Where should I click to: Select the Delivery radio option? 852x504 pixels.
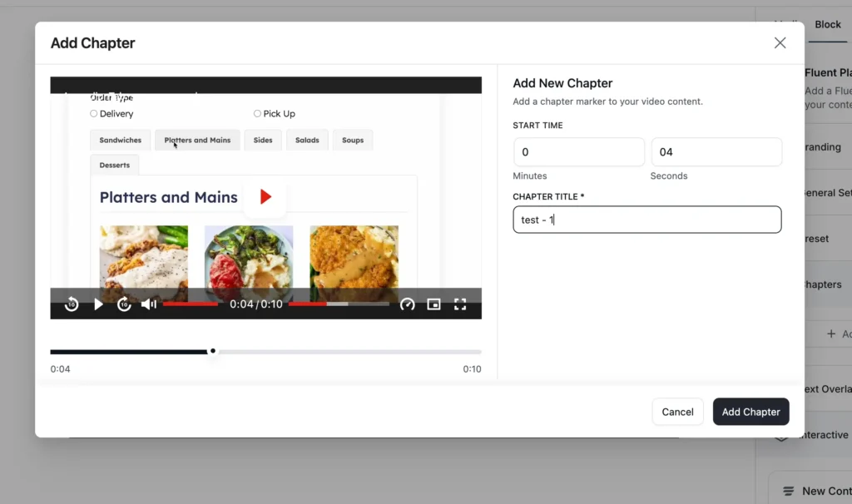tap(94, 114)
